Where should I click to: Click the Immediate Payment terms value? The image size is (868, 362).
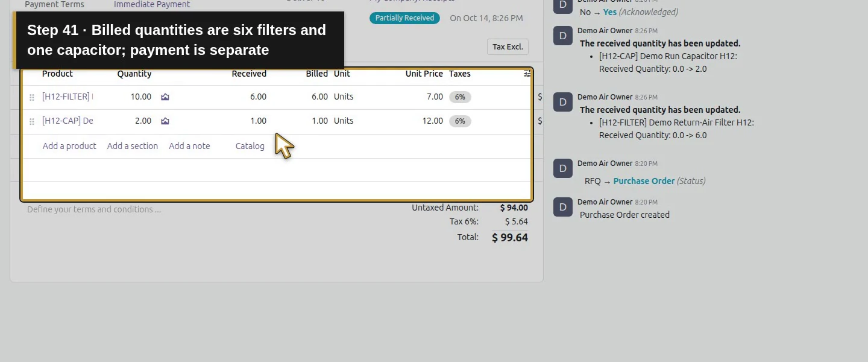pyautogui.click(x=152, y=5)
